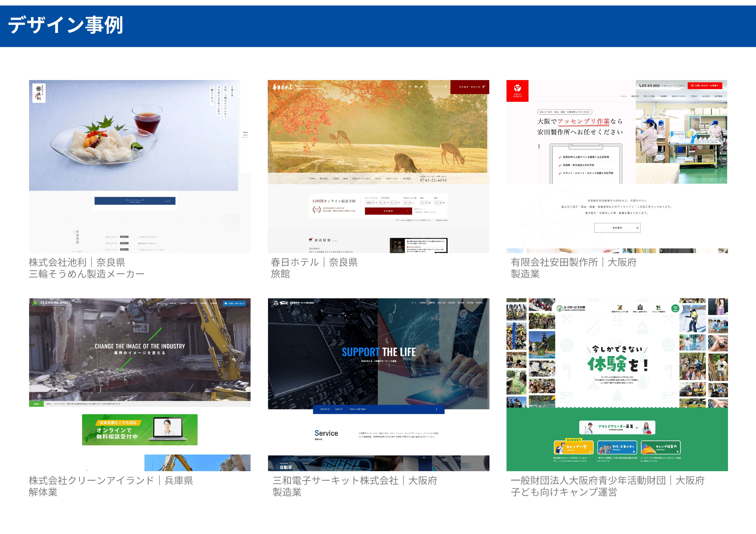Open the green circular menu on Youth Service Osaka
The image size is (756, 534).
(676, 308)
